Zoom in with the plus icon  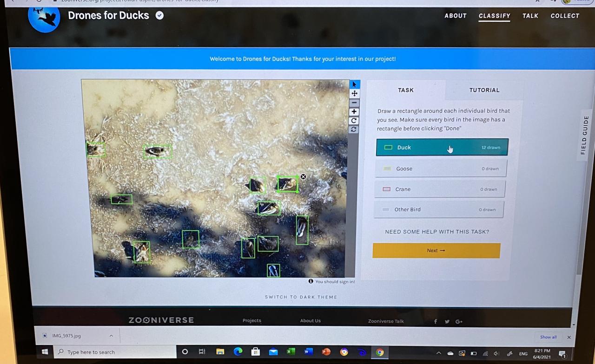(x=355, y=112)
